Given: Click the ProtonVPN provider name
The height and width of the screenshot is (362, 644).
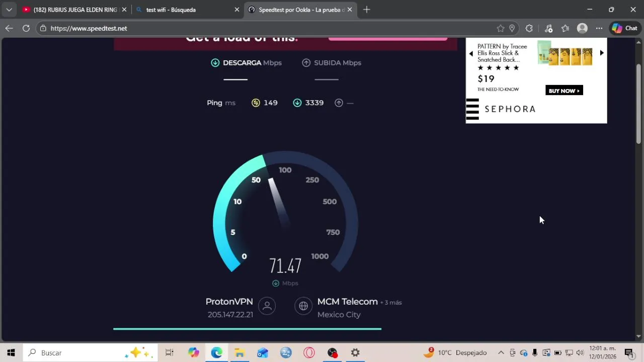Looking at the screenshot, I should [229, 302].
